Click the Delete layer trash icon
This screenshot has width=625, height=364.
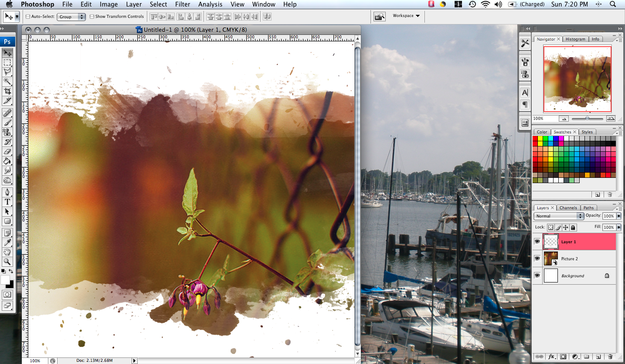click(610, 357)
